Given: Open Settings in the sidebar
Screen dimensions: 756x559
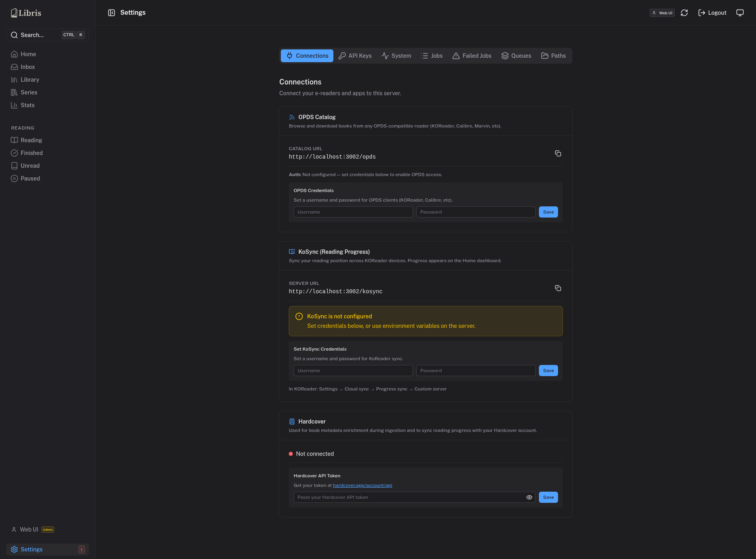Looking at the screenshot, I should pos(47,549).
